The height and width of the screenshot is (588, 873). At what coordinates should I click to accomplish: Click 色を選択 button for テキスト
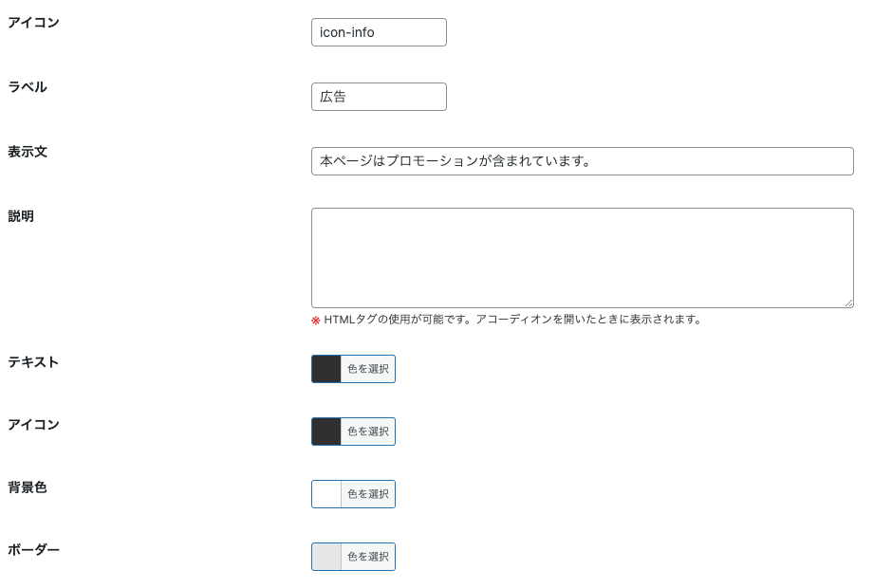pyautogui.click(x=368, y=369)
